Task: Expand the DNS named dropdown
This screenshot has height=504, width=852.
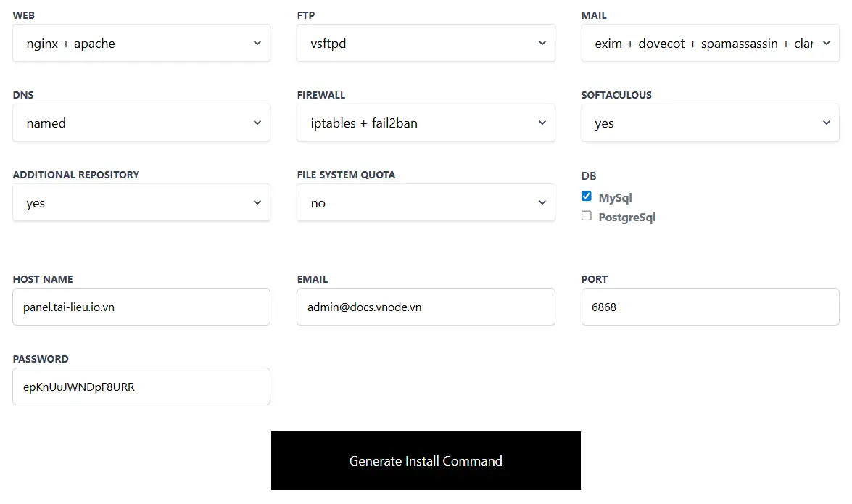Action: pyautogui.click(x=141, y=123)
